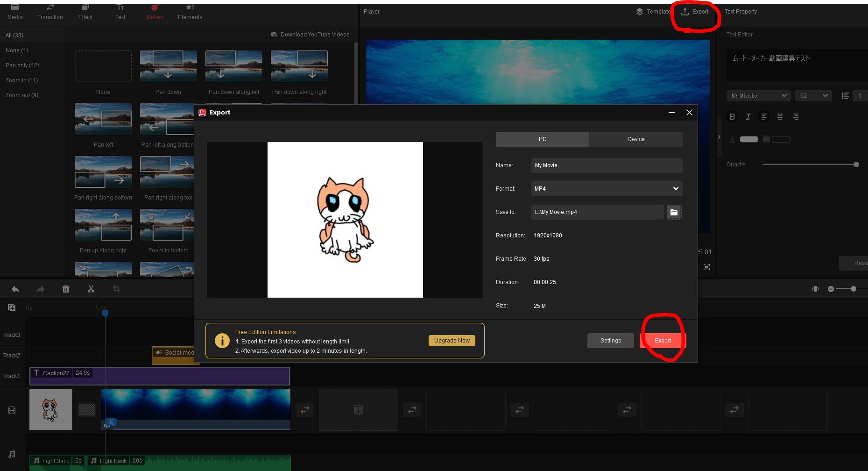The height and width of the screenshot is (471, 868).
Task: Switch to Device tab in Export dialog
Action: pyautogui.click(x=636, y=139)
